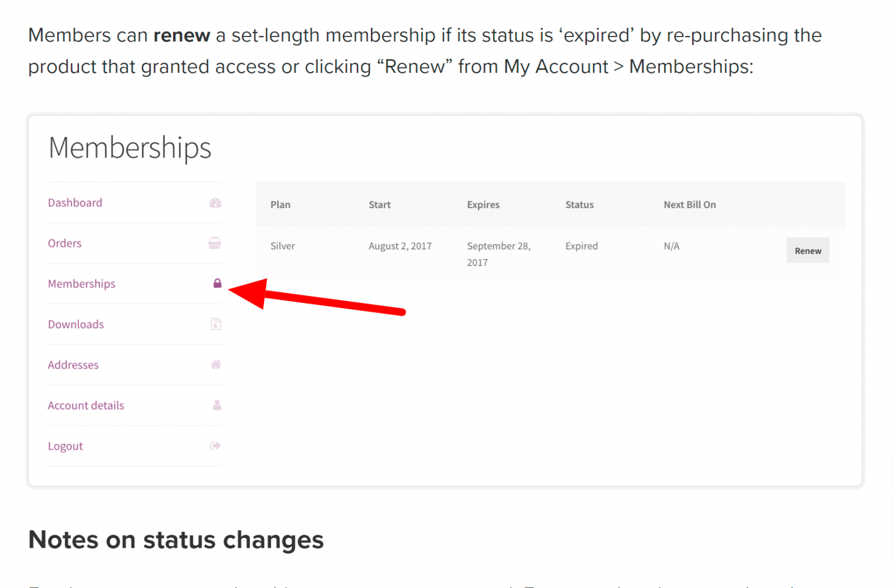Open the Orders menu link
Image resolution: width=893 pixels, height=588 pixels.
coord(65,243)
